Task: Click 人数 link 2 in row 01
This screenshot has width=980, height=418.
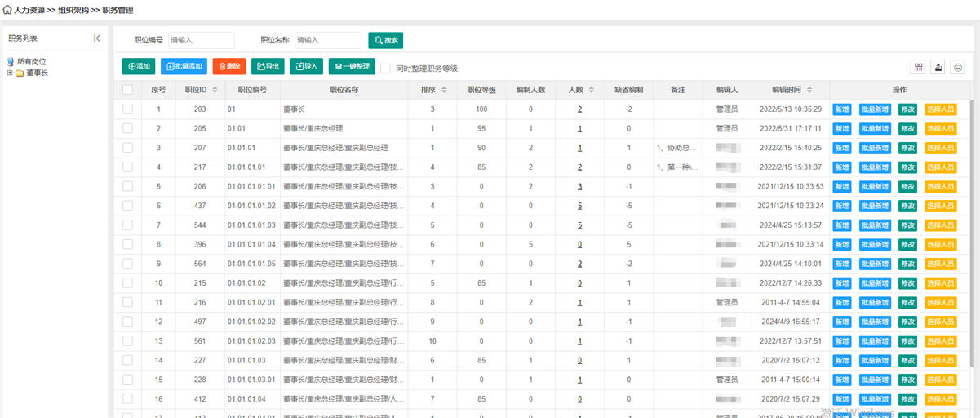Action: (579, 109)
